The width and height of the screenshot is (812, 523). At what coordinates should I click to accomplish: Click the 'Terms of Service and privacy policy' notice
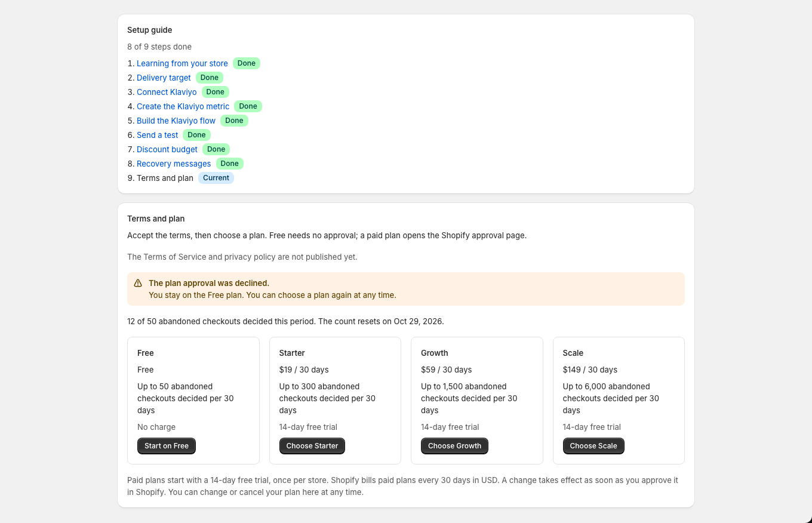242,257
